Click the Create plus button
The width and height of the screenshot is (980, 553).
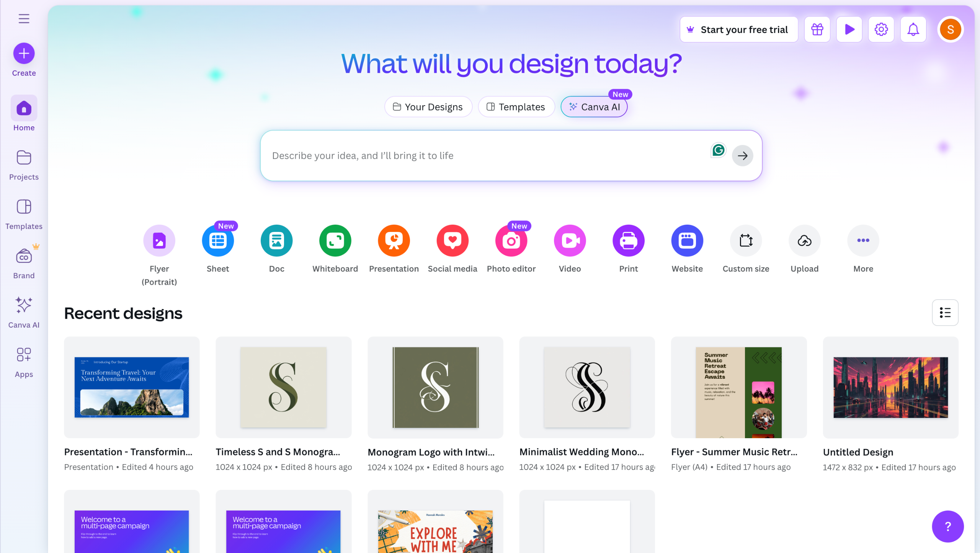[x=24, y=54]
